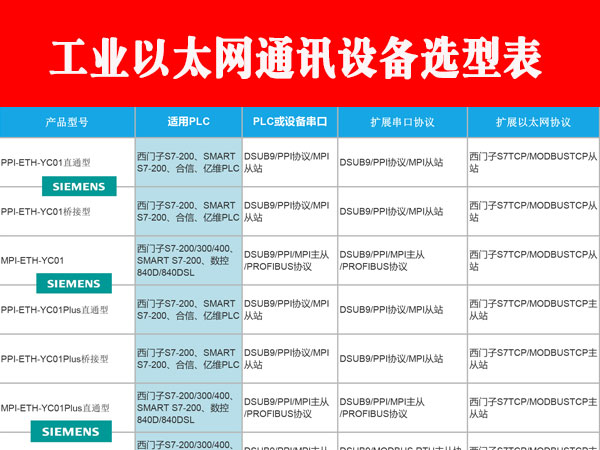Viewport: 600px width, 450px height.
Task: Click 扩展以太网协议 cell in PPI-ETH-YC01桥接型 row
Action: 533,211
